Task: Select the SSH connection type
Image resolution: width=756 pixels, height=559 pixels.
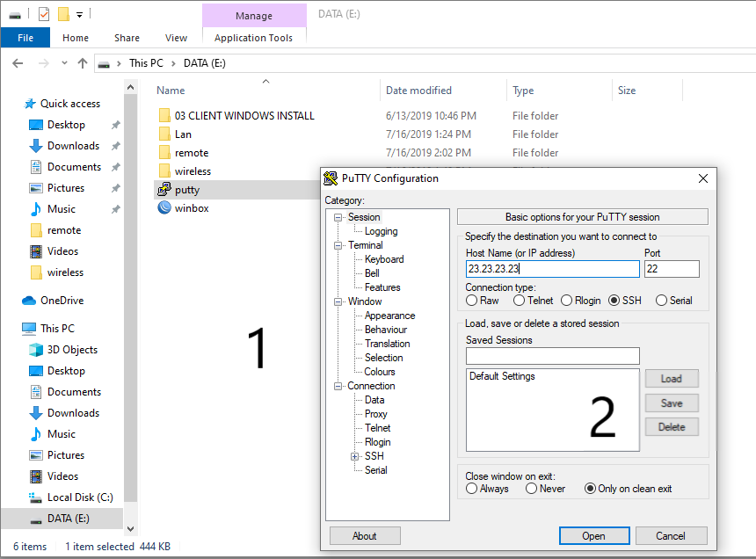Action: (x=614, y=301)
